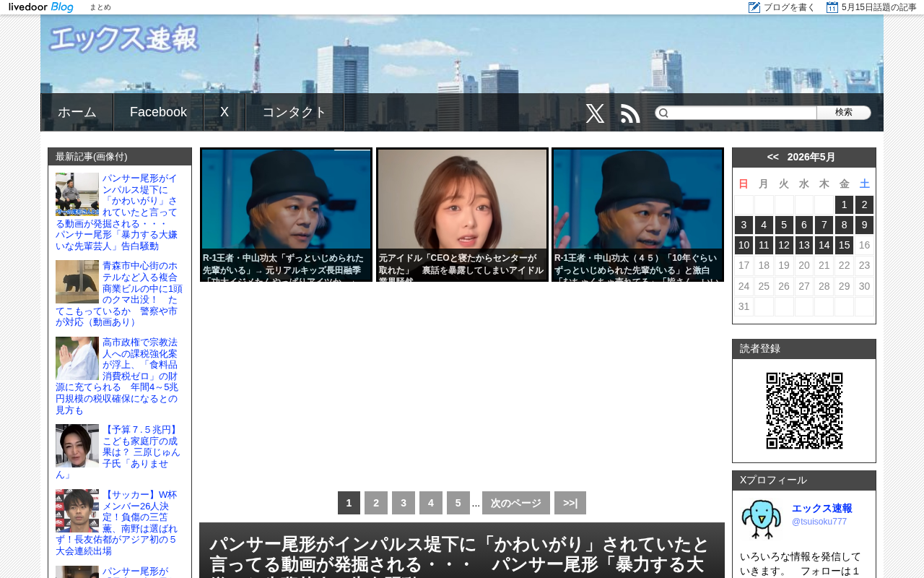
Task: Open the エックス速報 profile link
Action: point(822,508)
